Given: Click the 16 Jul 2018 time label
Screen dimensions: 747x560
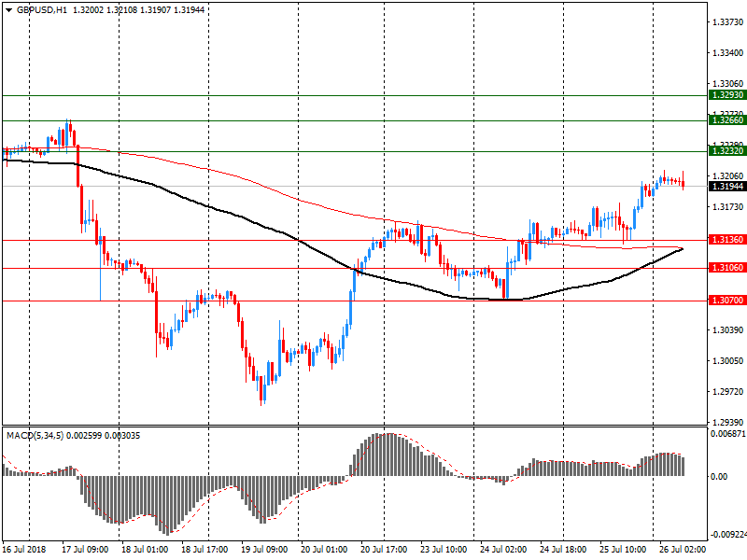Looking at the screenshot, I should click(24, 550).
